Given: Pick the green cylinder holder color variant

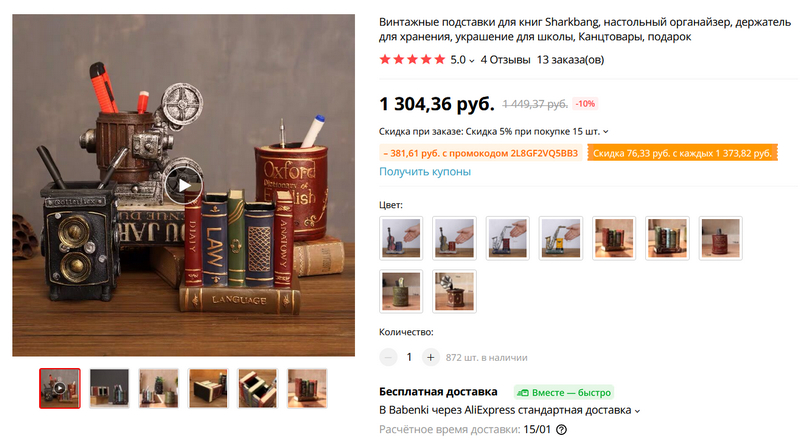Looking at the screenshot, I should pos(402,291).
